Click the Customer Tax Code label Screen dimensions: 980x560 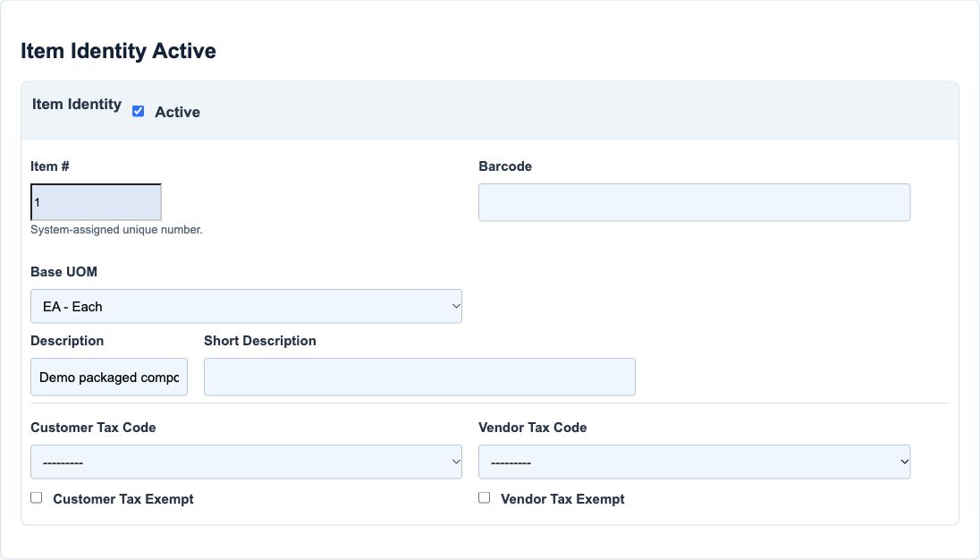tap(93, 428)
